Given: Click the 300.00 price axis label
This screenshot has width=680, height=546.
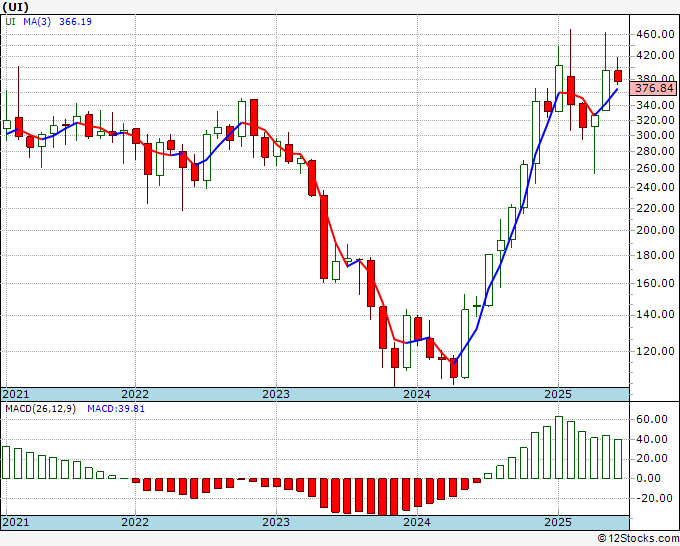Looking at the screenshot, I should point(655,135).
